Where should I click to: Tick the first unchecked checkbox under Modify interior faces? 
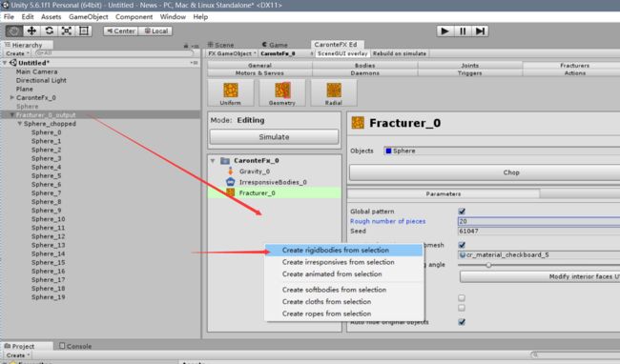coord(462,297)
